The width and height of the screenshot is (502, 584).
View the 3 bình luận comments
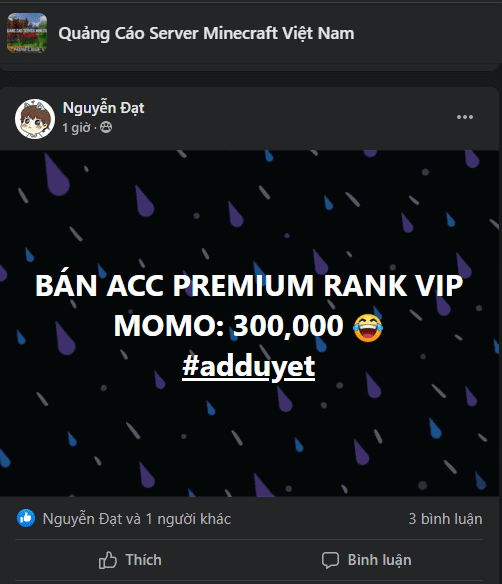coord(445,519)
